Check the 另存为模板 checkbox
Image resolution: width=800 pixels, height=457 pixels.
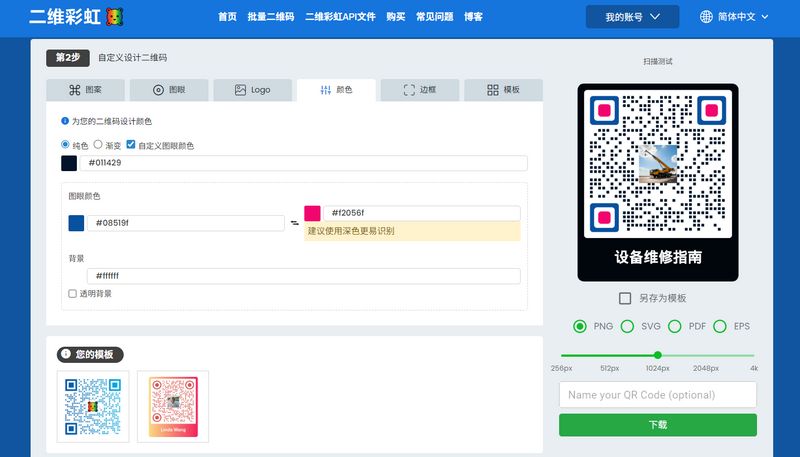point(625,298)
